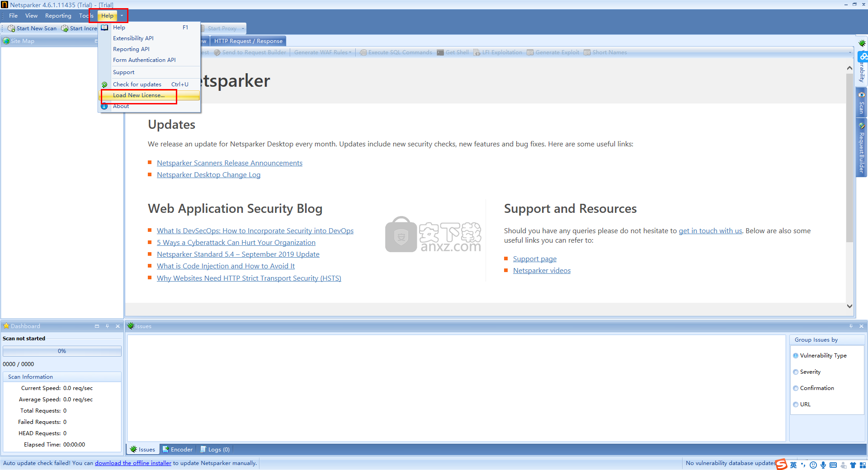Click the Dashboard star icon
The height and width of the screenshot is (470, 868).
6,326
